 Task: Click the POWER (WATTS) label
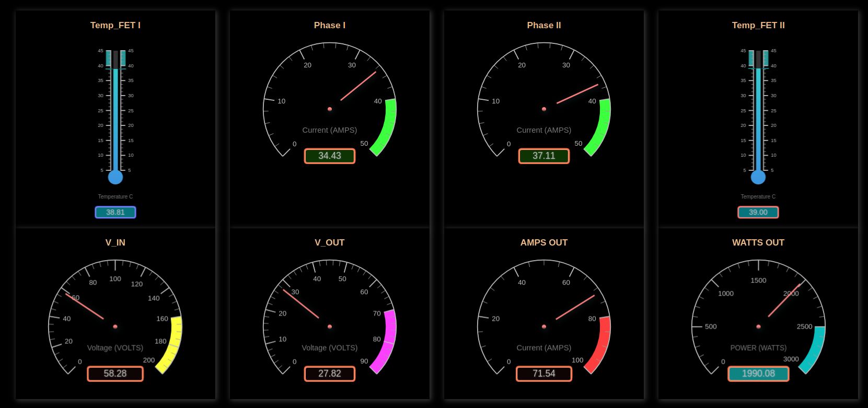click(758, 347)
